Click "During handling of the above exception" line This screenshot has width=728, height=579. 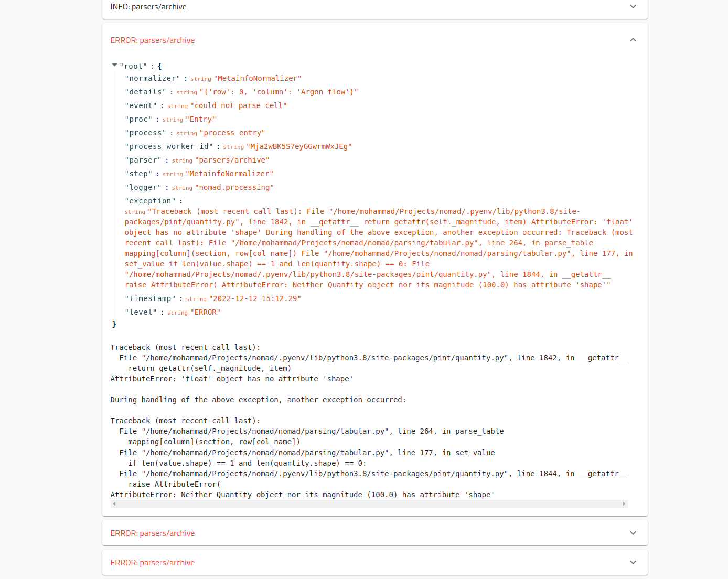click(x=258, y=400)
